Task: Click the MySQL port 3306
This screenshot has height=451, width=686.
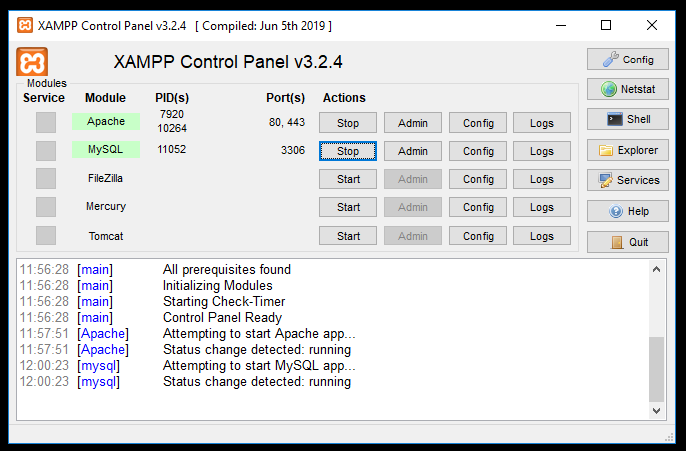Action: [293, 150]
